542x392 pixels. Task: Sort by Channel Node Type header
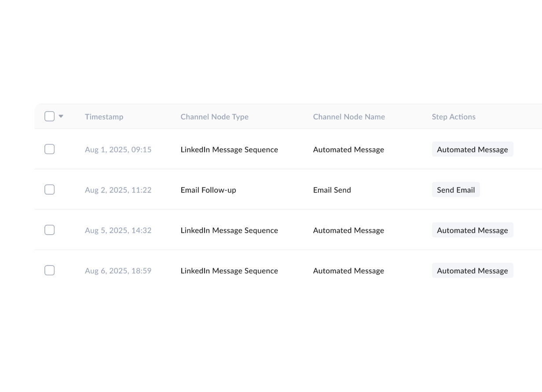[214, 116]
